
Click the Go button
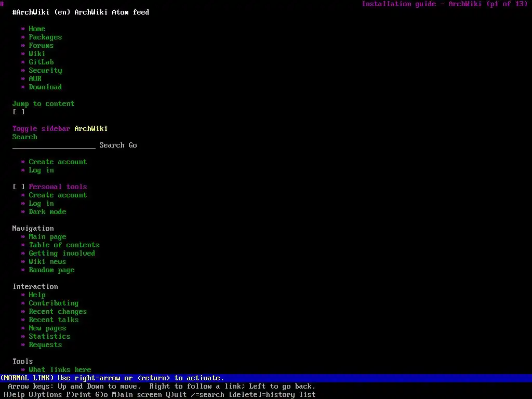tap(132, 145)
